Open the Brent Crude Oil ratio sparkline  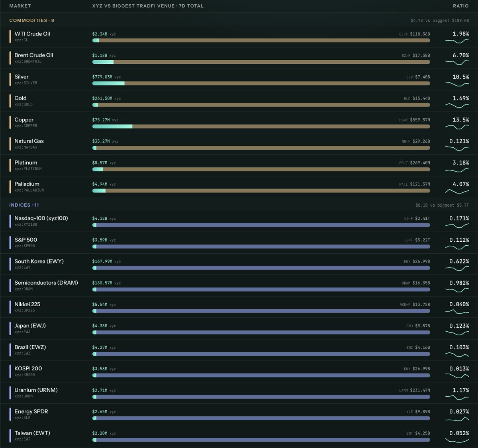click(x=457, y=63)
